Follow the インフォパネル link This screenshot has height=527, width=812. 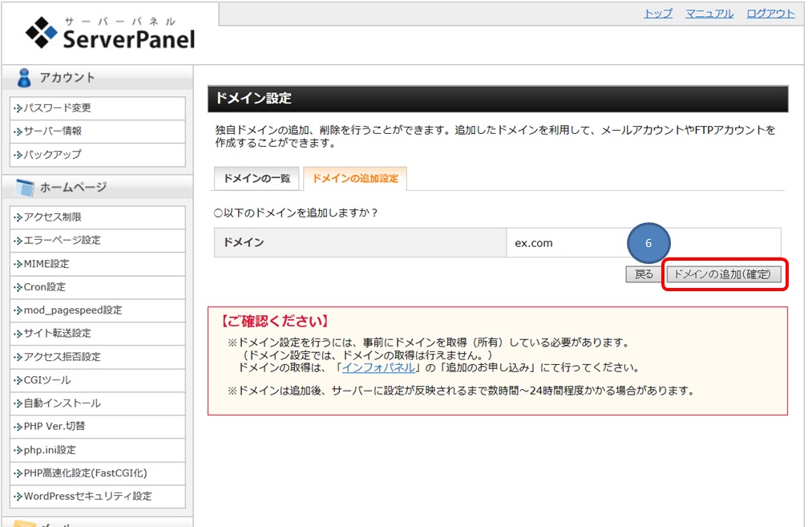pyautogui.click(x=378, y=367)
